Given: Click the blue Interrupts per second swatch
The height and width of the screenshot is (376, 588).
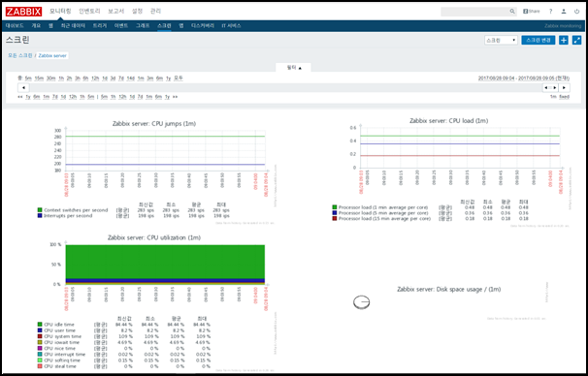Looking at the screenshot, I should pos(40,216).
